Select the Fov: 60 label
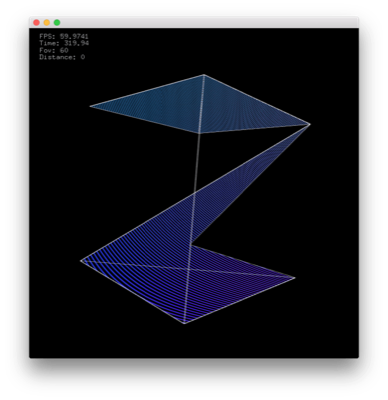388x400 pixels. [x=54, y=50]
